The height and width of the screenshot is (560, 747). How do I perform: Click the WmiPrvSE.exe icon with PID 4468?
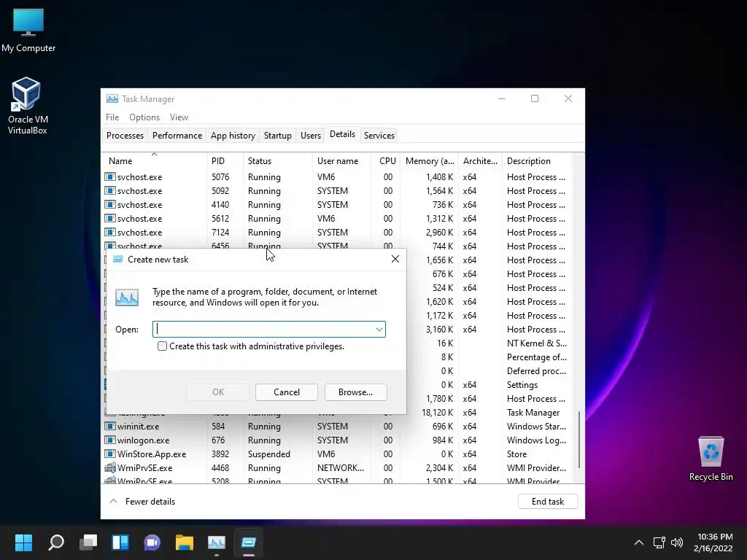(x=110, y=467)
